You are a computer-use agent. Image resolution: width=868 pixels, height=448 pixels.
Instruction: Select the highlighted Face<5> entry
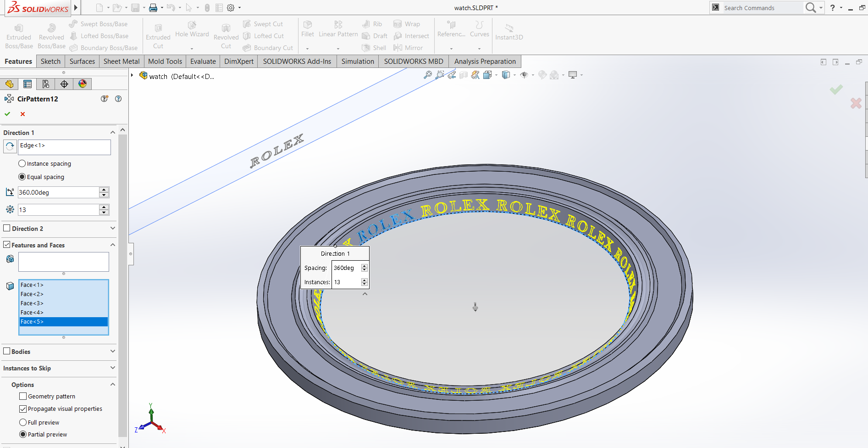click(x=63, y=322)
